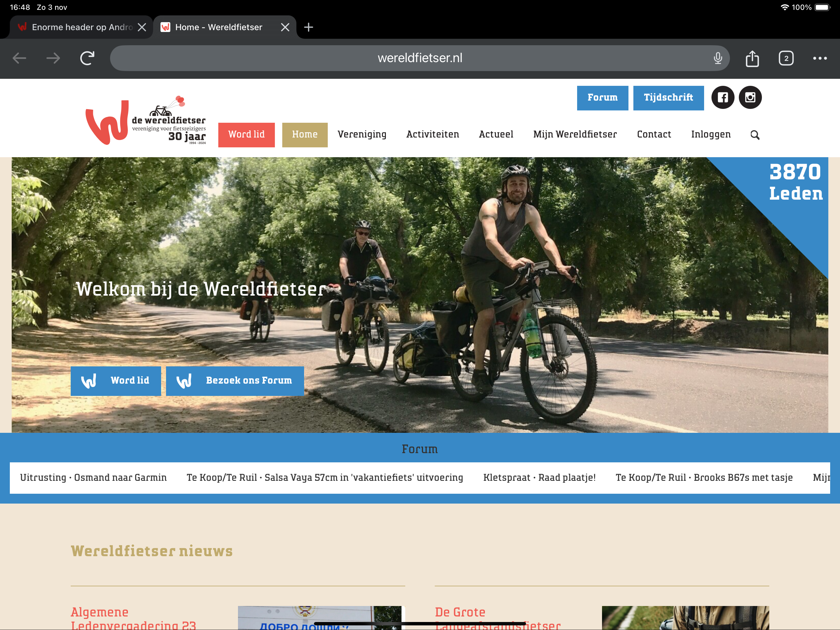Viewport: 840px width, 630px height.
Task: Open the Vereniging menu item
Action: (x=362, y=134)
